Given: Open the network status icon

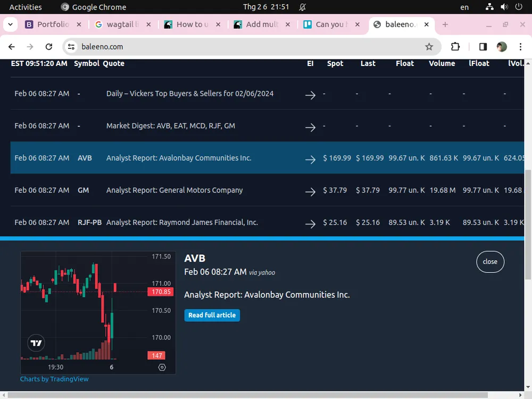Looking at the screenshot, I should 489,7.
